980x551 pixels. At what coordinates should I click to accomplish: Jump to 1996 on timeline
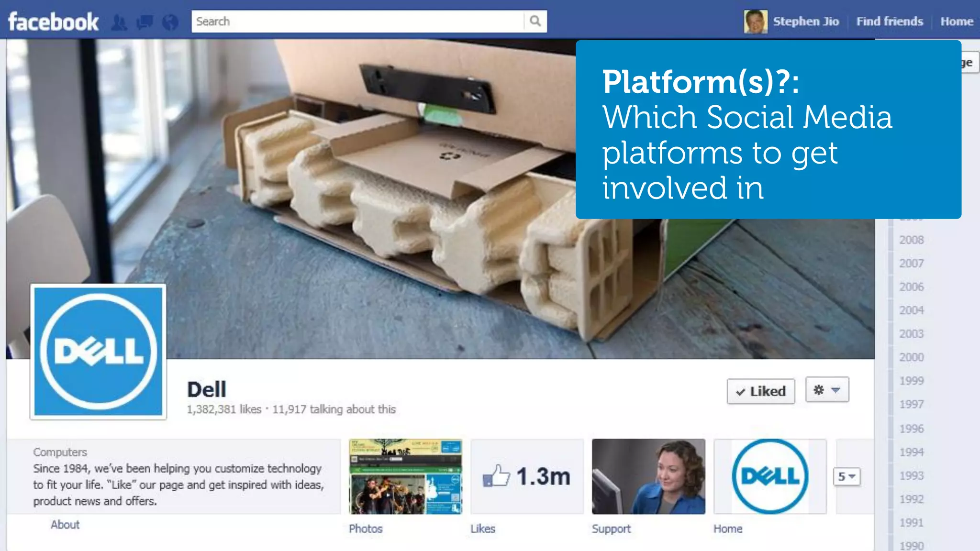[x=911, y=429]
